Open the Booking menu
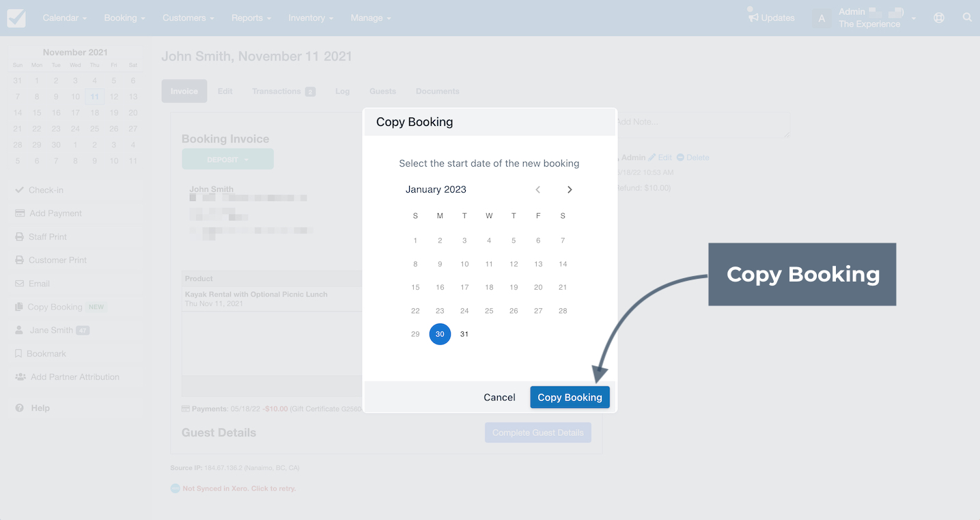 (124, 18)
